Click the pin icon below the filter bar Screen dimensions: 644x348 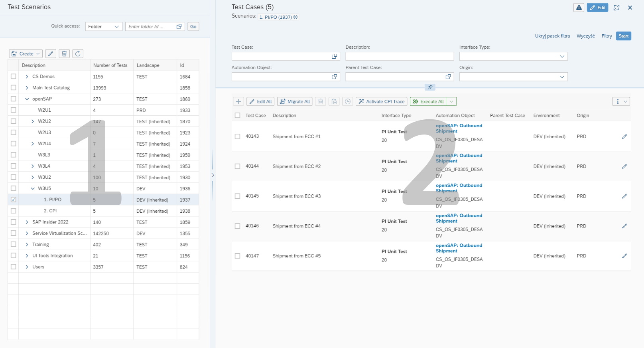(x=430, y=87)
